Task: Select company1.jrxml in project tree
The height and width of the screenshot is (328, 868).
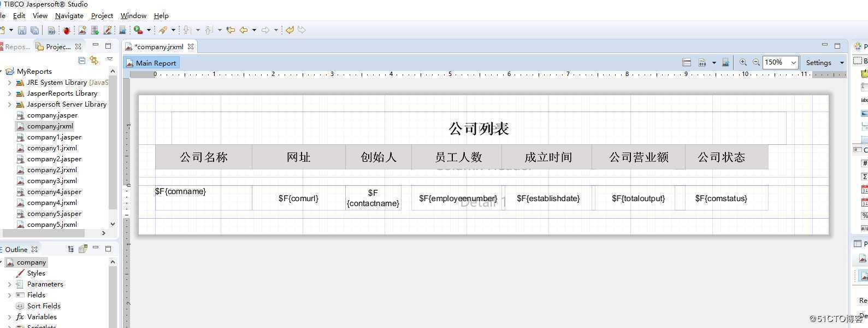Action: tap(52, 148)
